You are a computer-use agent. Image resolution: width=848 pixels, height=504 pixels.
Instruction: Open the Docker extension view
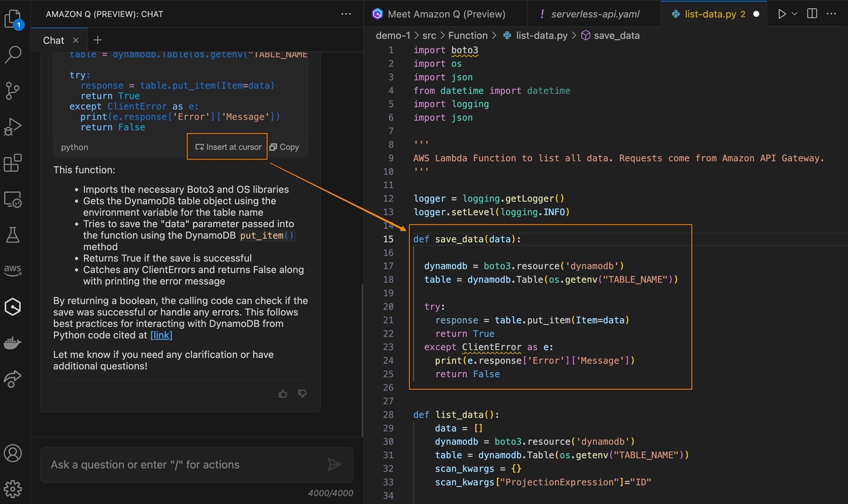[x=14, y=342]
